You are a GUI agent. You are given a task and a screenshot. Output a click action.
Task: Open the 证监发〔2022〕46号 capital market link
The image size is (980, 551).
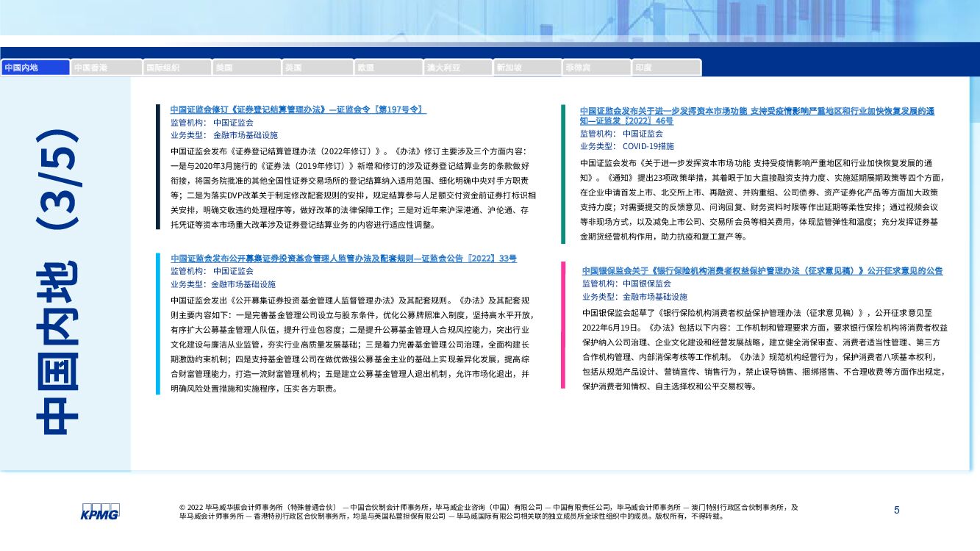(x=757, y=116)
